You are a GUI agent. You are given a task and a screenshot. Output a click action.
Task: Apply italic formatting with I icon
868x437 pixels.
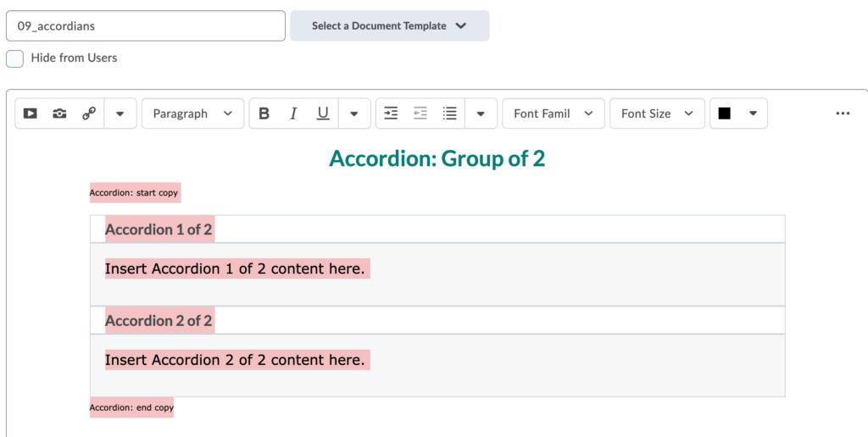click(293, 113)
